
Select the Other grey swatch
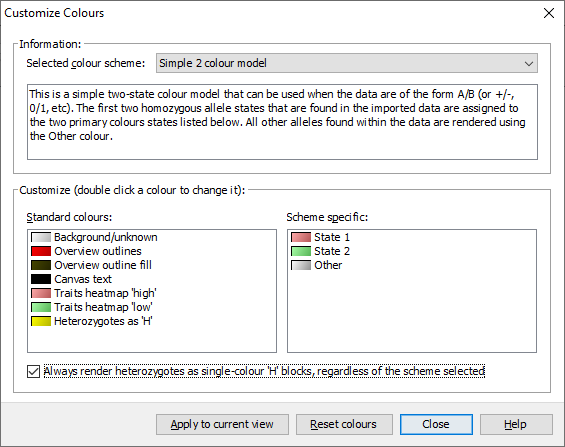click(x=301, y=265)
